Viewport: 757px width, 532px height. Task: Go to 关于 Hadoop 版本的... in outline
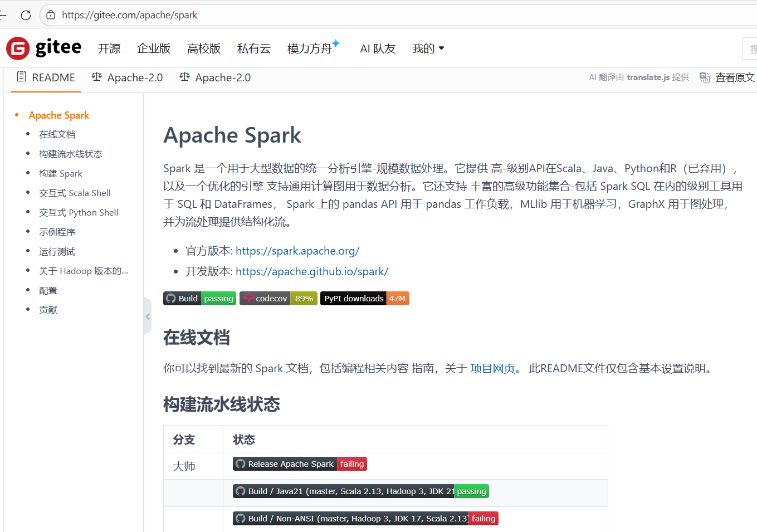click(x=84, y=271)
